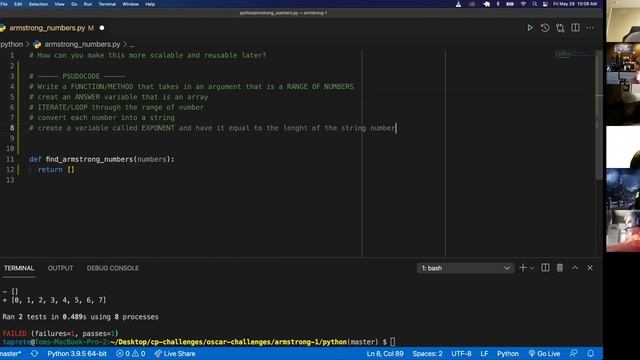Viewport: 640px width, 360px height.
Task: Open more actions ellipsis in editor toolbar
Action: [590, 28]
